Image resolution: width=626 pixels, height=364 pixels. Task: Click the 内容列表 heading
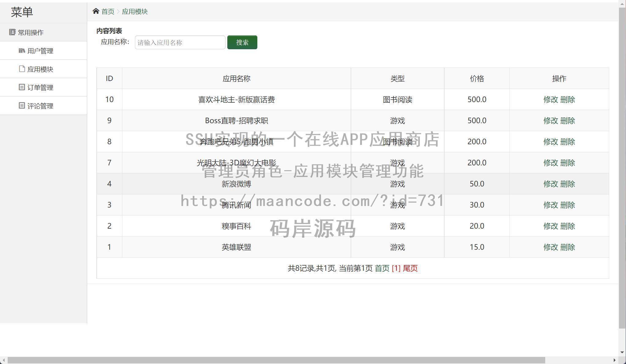(109, 31)
